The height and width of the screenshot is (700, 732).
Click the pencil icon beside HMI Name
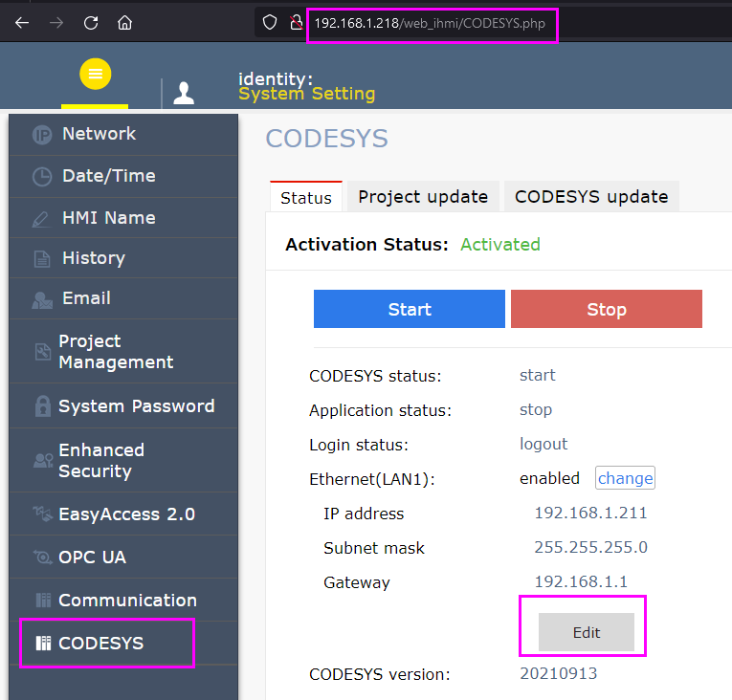(x=41, y=219)
